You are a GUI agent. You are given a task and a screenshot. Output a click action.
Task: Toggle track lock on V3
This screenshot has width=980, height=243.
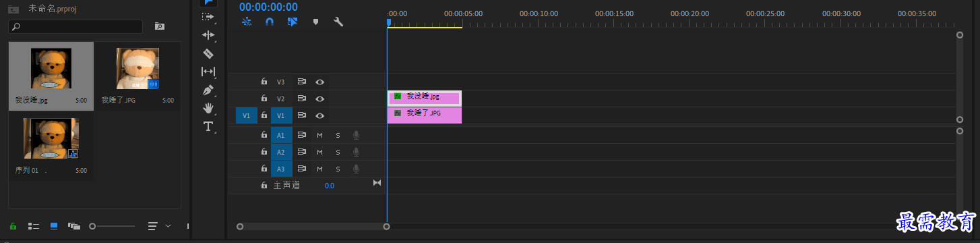(264, 82)
